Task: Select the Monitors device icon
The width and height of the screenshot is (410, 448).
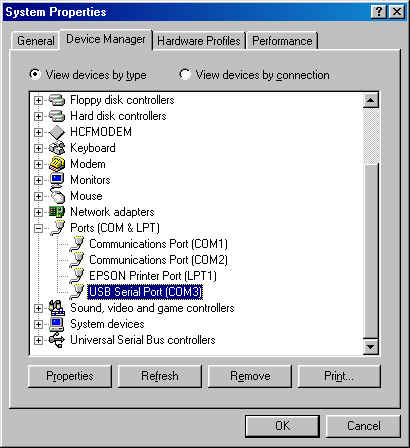Action: (57, 180)
